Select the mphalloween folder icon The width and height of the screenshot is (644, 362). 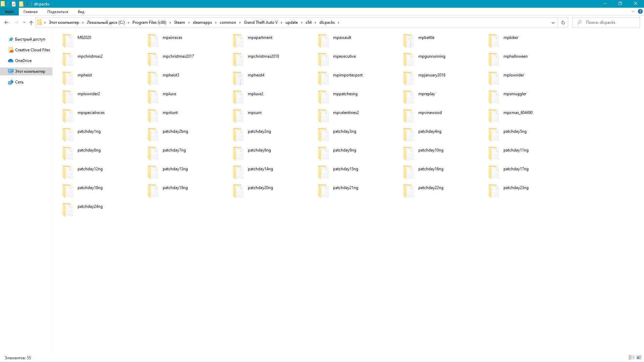click(494, 59)
